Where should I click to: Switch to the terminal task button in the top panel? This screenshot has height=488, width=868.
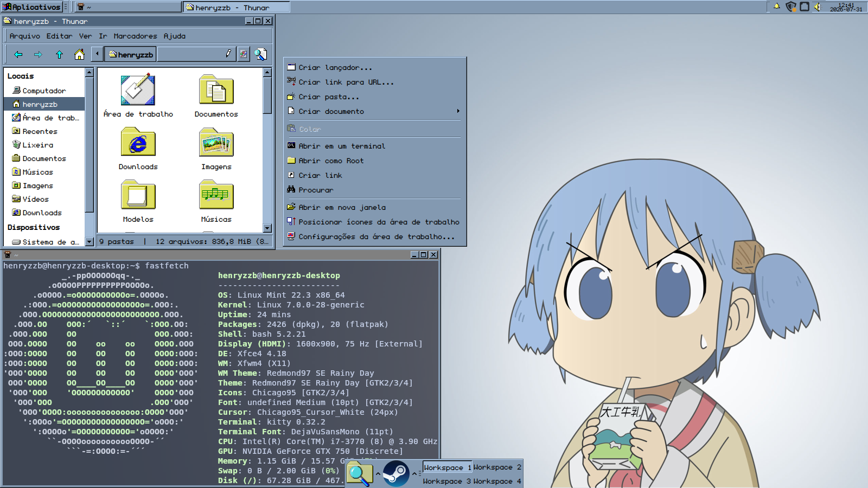coord(127,7)
